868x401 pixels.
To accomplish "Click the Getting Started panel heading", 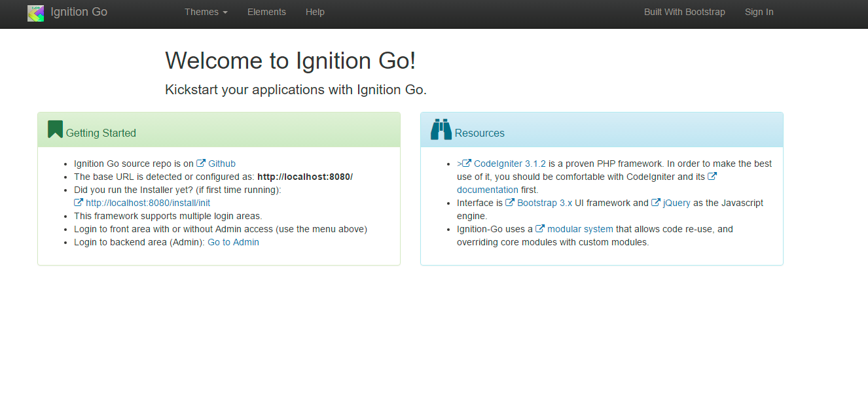I will point(101,133).
